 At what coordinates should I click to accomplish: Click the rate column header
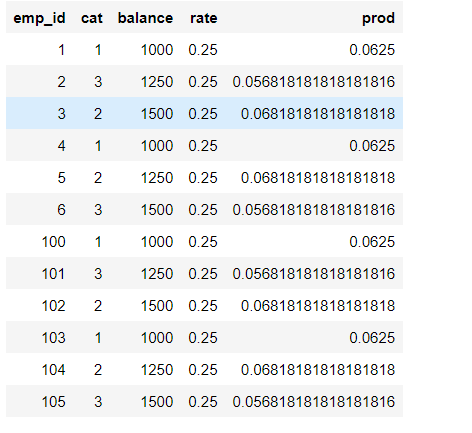pos(204,18)
